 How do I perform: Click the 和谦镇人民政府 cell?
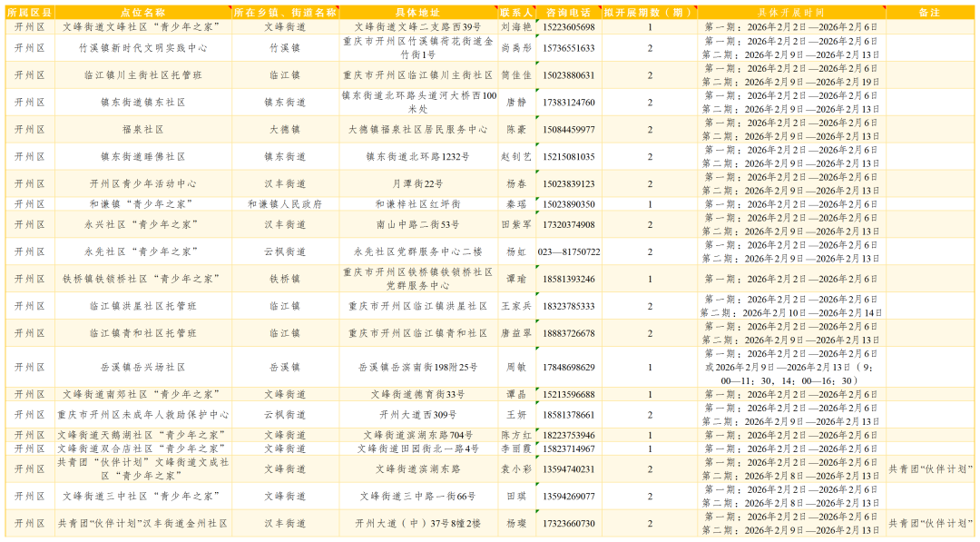285,204
